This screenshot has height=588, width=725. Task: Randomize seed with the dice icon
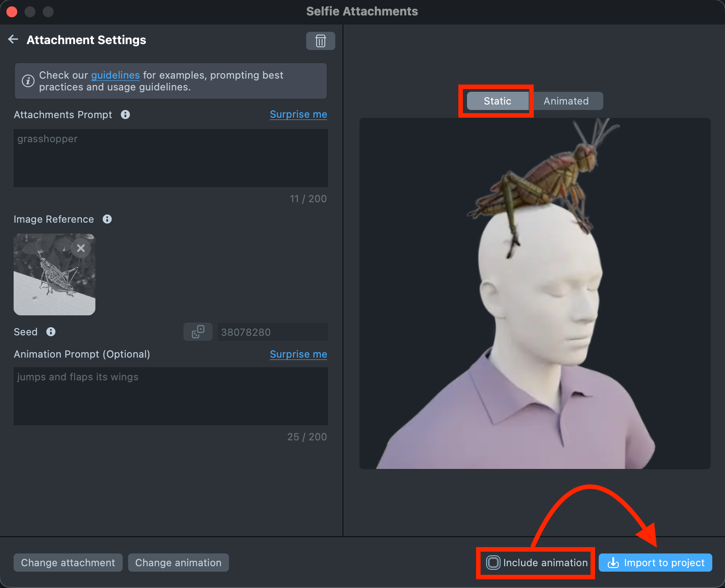[198, 332]
